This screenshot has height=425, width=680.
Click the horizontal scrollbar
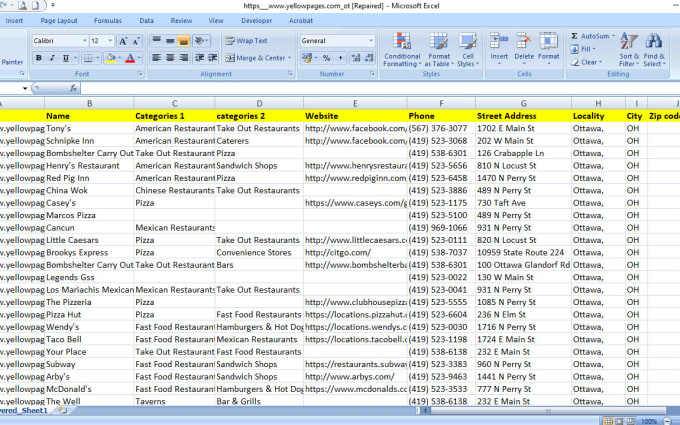(549, 410)
